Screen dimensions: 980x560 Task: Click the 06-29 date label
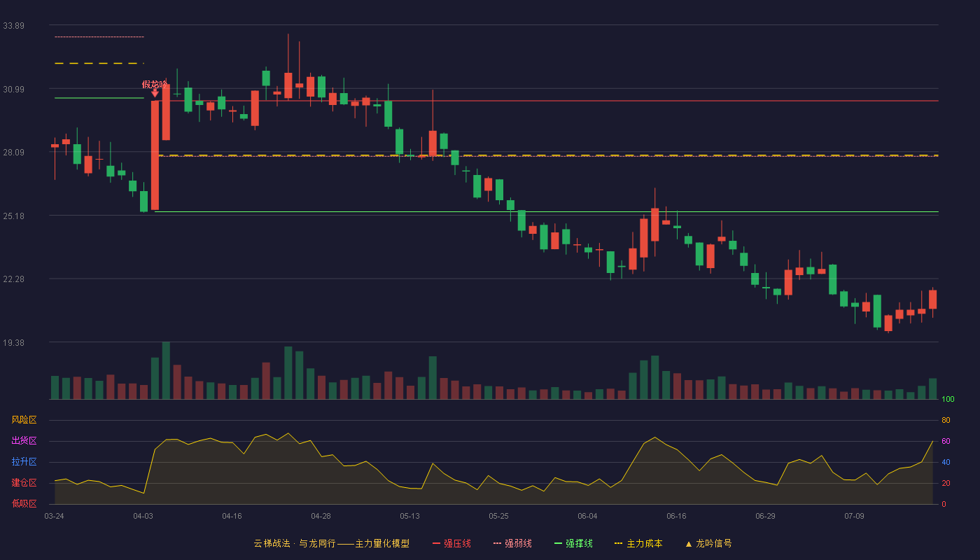[765, 516]
